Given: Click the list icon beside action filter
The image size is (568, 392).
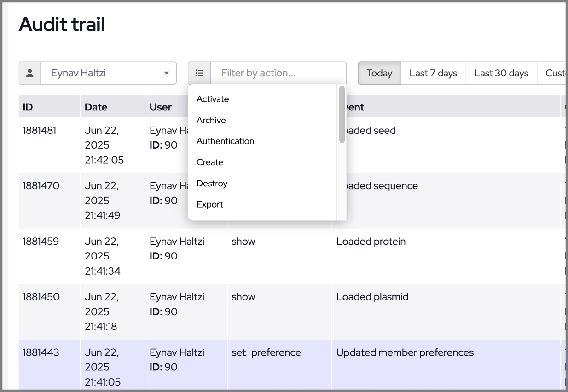Looking at the screenshot, I should [x=199, y=73].
